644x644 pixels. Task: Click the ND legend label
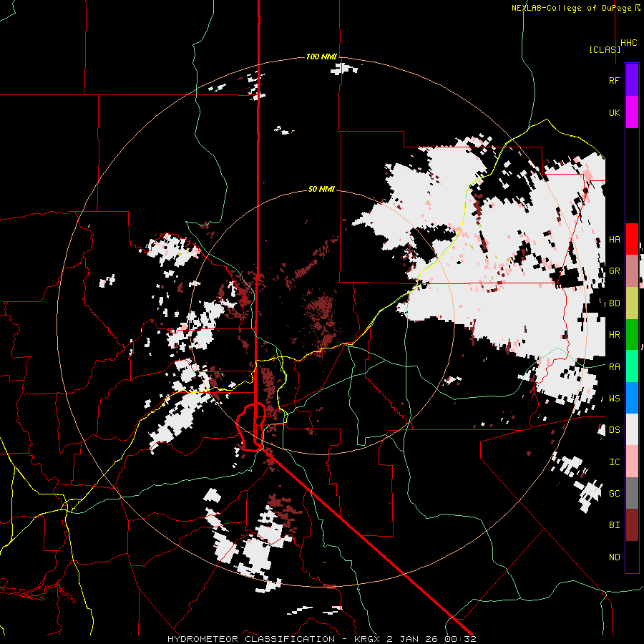(x=614, y=557)
